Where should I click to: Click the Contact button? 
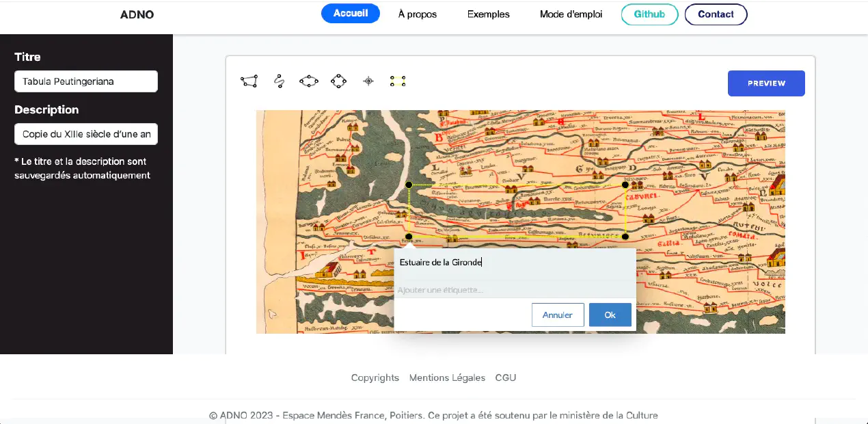(716, 14)
